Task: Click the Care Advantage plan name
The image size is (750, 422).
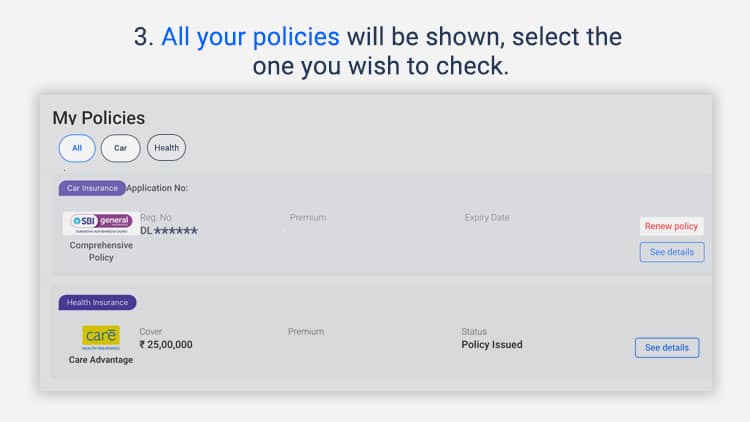Action: [101, 360]
